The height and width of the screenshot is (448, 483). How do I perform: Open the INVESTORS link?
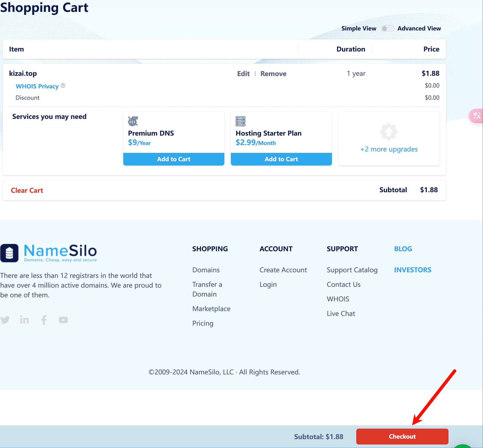(x=413, y=270)
